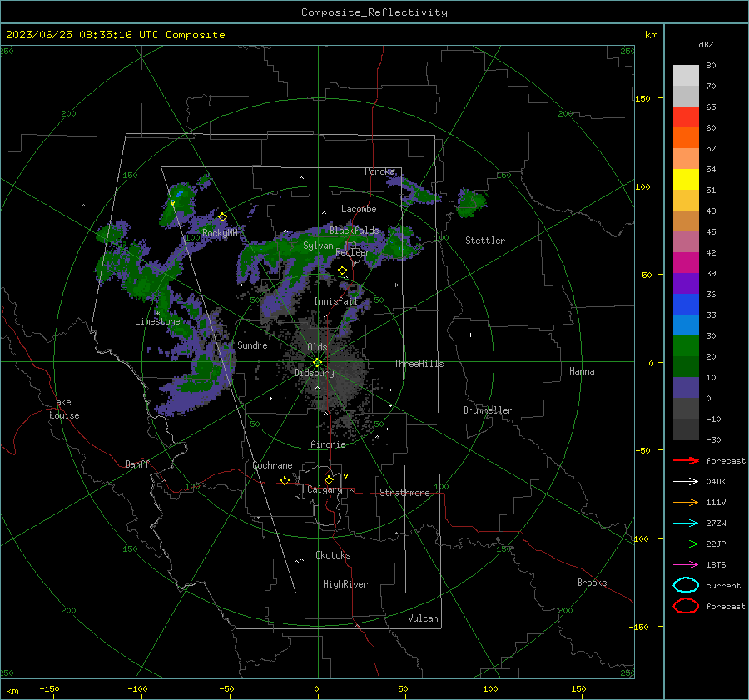749x700 pixels.
Task: Click the Limestone label
Action: (x=157, y=321)
